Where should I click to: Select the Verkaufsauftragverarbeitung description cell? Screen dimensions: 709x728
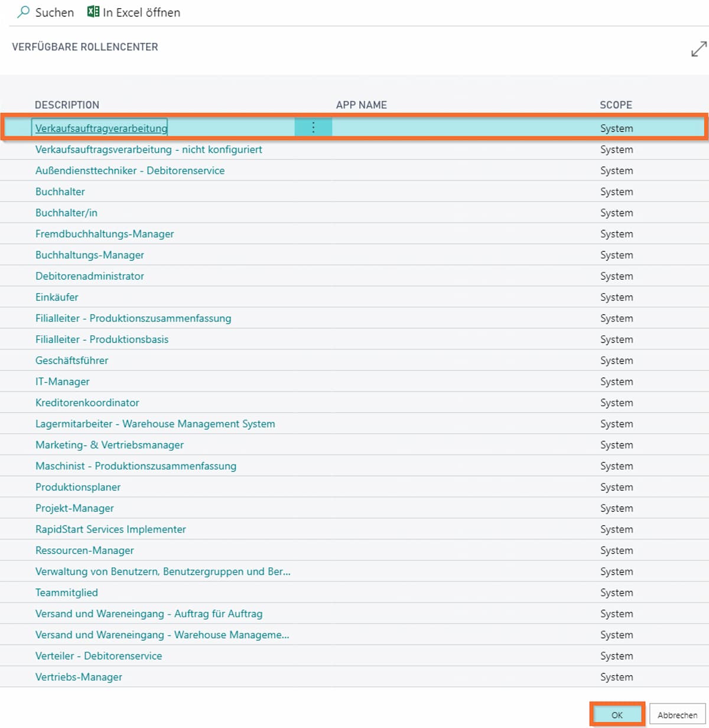101,128
